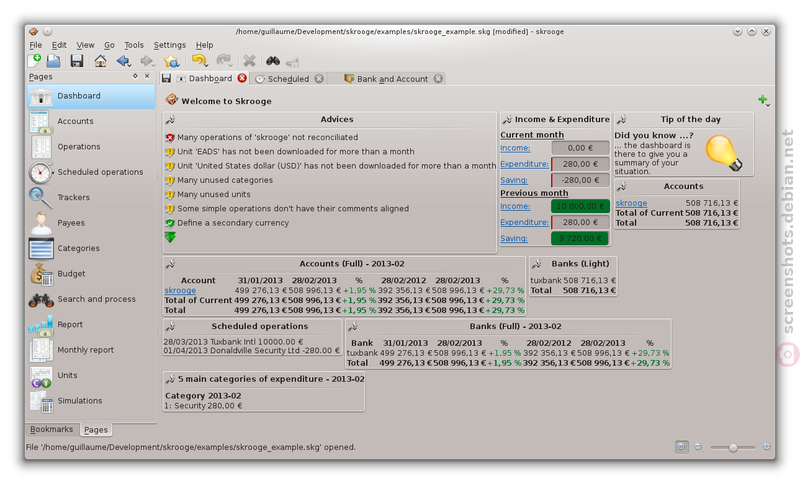Open the green plus add-widget dropdown
800x484 pixels.
point(763,100)
